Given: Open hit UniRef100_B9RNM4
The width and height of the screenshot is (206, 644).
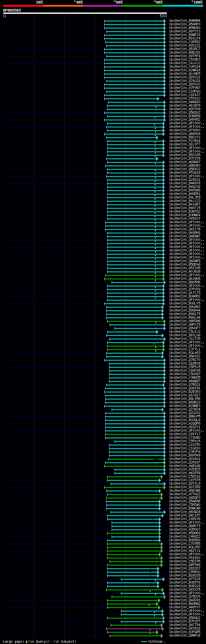Looking at the screenshot, I should point(185,21).
